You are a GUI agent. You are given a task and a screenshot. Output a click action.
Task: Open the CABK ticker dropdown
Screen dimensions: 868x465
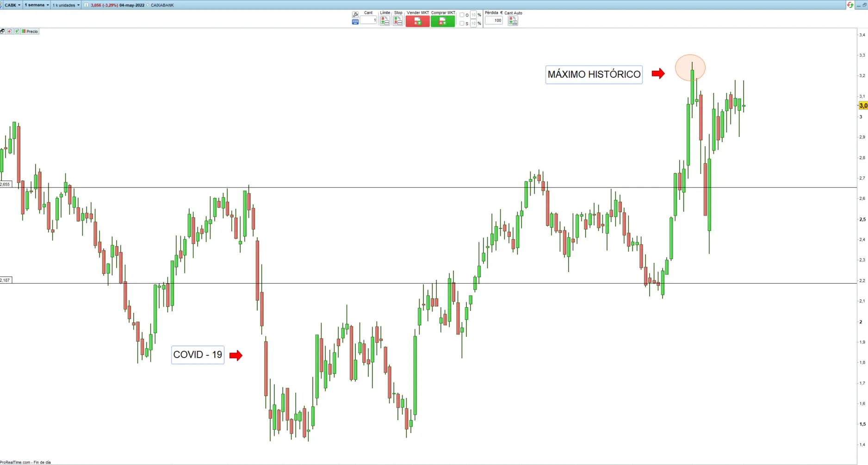click(12, 5)
